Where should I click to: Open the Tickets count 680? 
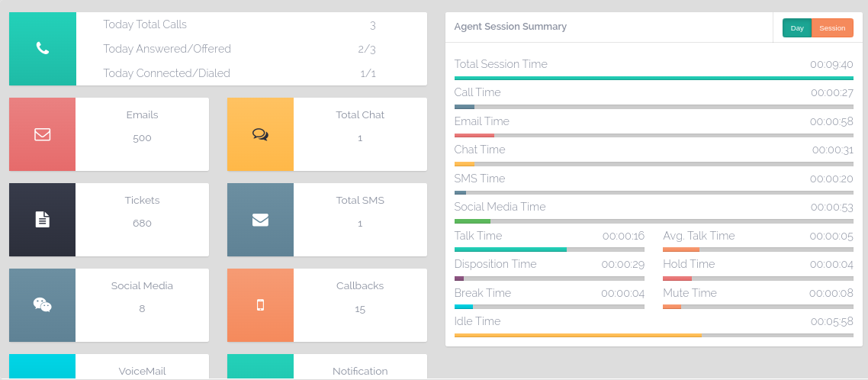[142, 224]
